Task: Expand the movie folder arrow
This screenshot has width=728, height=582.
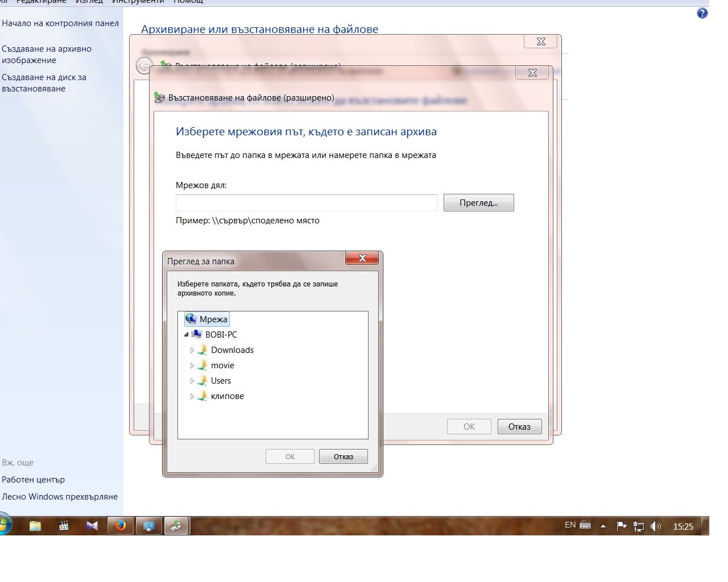Action: [x=192, y=366]
